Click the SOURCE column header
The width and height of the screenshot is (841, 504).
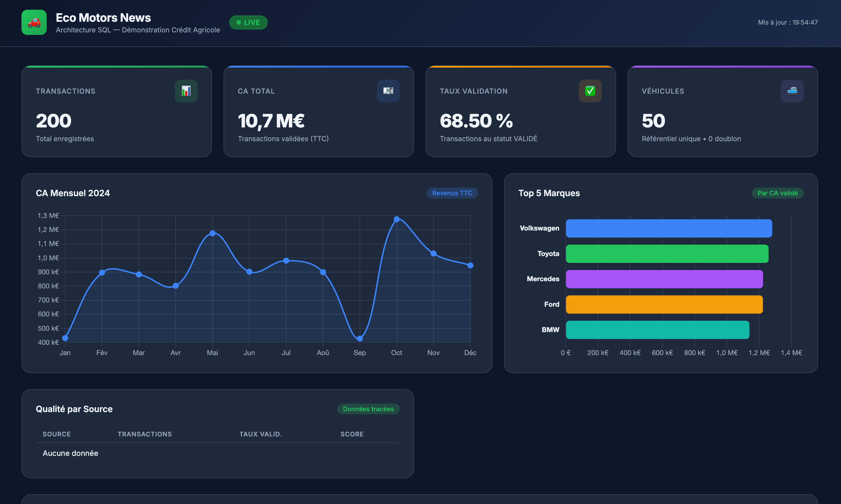pos(57,434)
